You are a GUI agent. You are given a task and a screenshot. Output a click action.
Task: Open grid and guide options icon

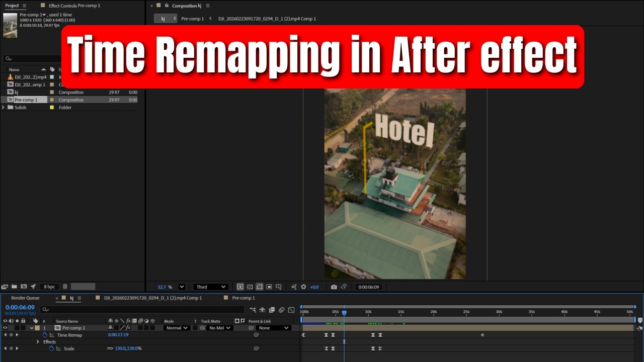click(279, 287)
